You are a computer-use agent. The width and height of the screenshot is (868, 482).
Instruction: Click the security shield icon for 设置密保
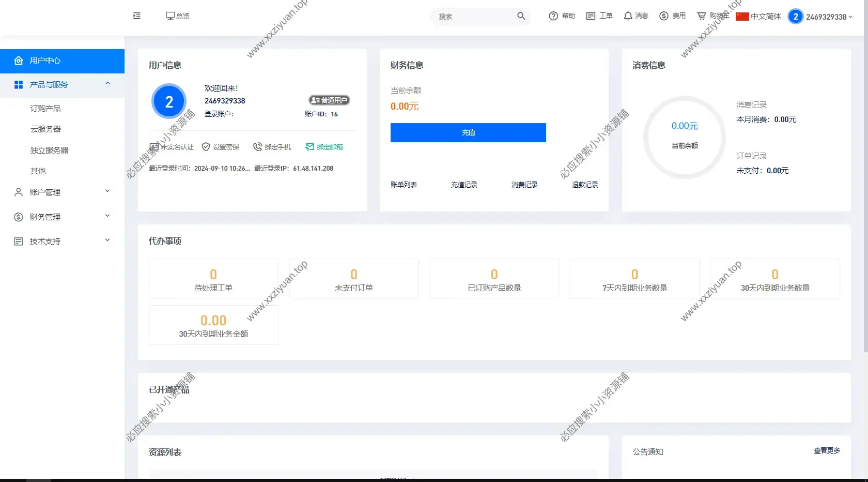[206, 147]
